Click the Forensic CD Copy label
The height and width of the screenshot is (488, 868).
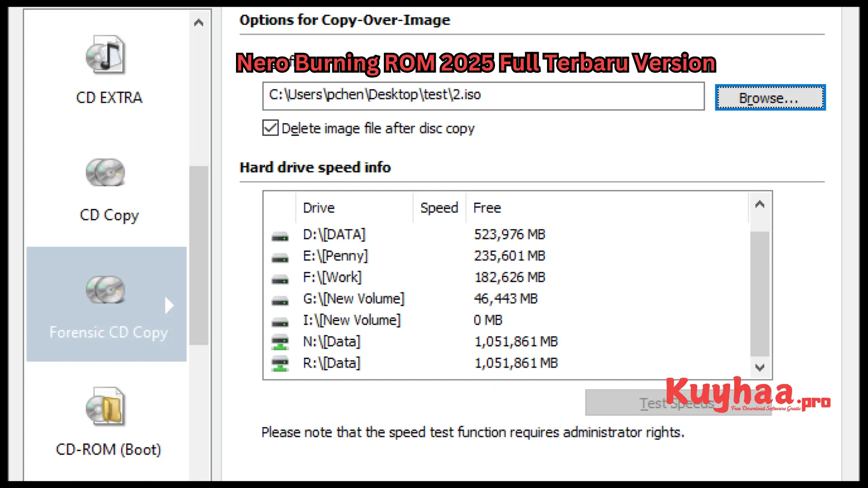(x=108, y=332)
